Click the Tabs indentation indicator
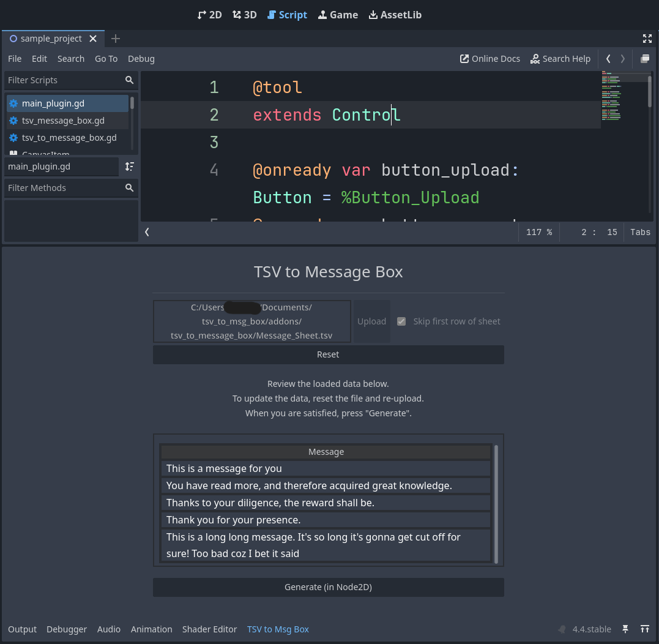The image size is (659, 644). 640,232
